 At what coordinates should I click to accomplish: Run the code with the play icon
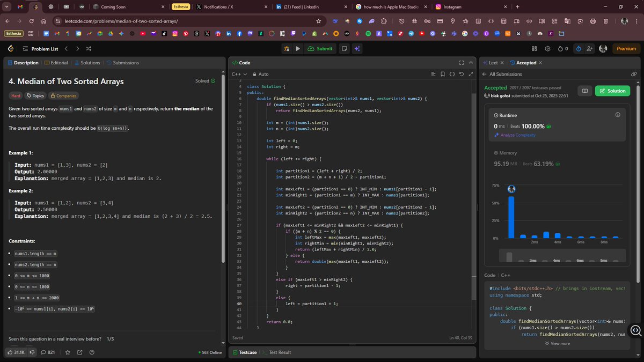pos(298,49)
